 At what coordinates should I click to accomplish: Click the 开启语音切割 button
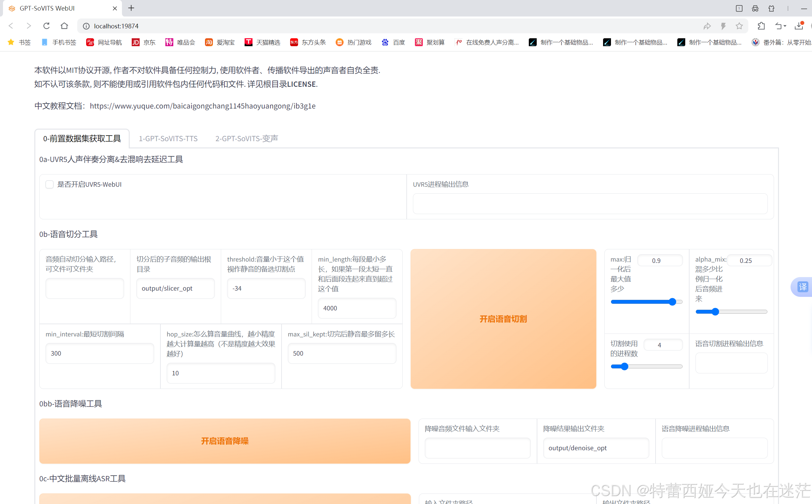pos(503,319)
